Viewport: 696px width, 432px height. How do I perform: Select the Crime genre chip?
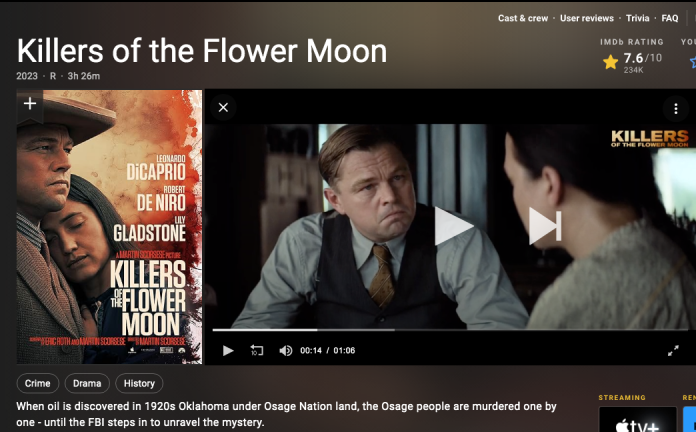pyautogui.click(x=38, y=383)
